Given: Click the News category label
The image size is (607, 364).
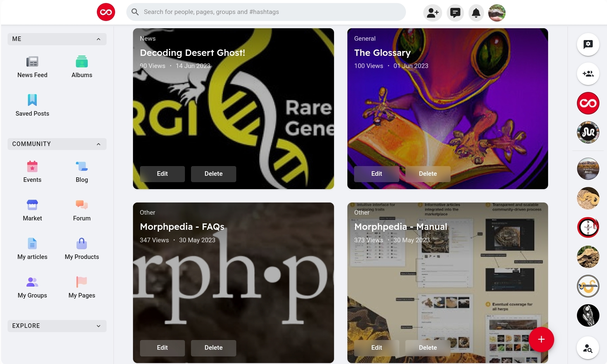Looking at the screenshot, I should (148, 39).
